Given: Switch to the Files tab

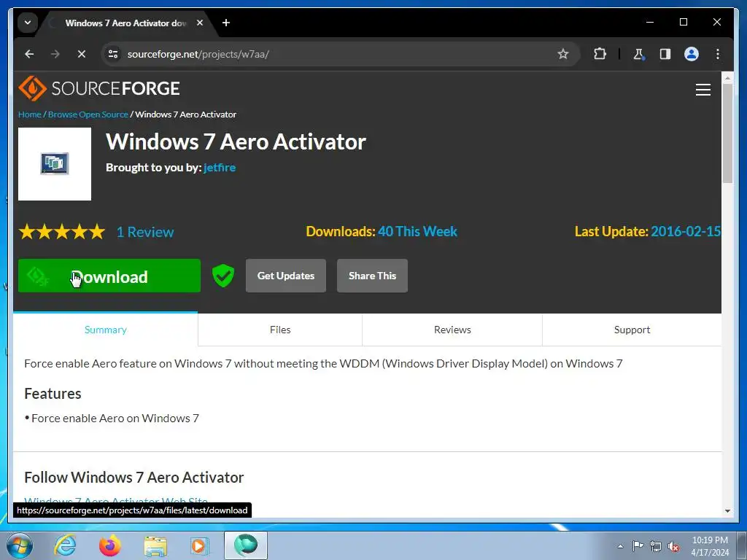Looking at the screenshot, I should (280, 330).
